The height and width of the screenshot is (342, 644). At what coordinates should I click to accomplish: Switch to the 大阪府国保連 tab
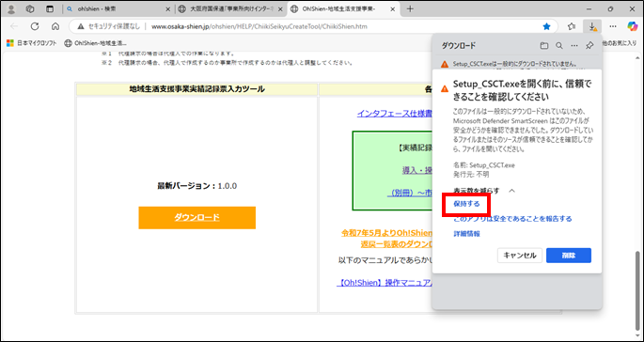pos(230,9)
